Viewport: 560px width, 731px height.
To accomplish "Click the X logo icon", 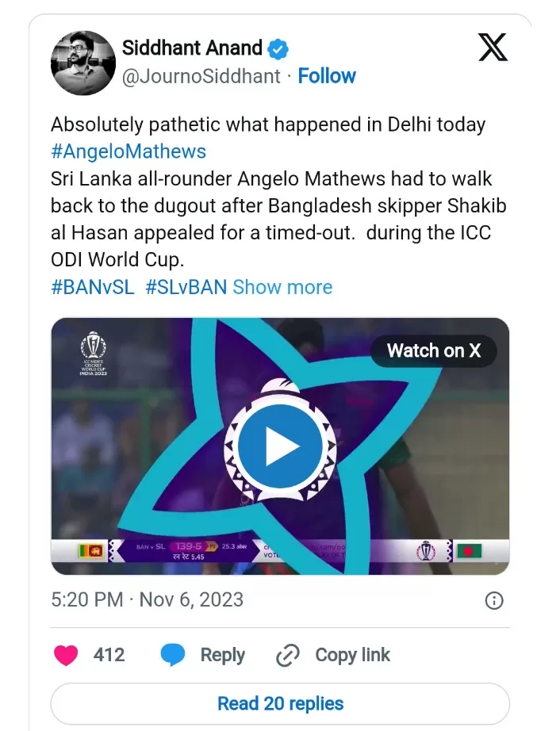I will pyautogui.click(x=493, y=48).
